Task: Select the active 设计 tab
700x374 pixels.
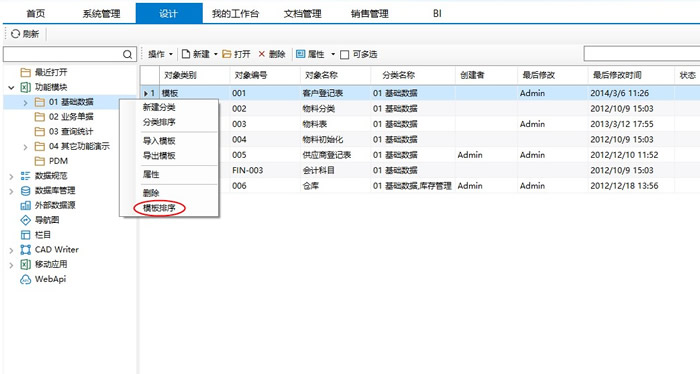Action: pos(169,13)
